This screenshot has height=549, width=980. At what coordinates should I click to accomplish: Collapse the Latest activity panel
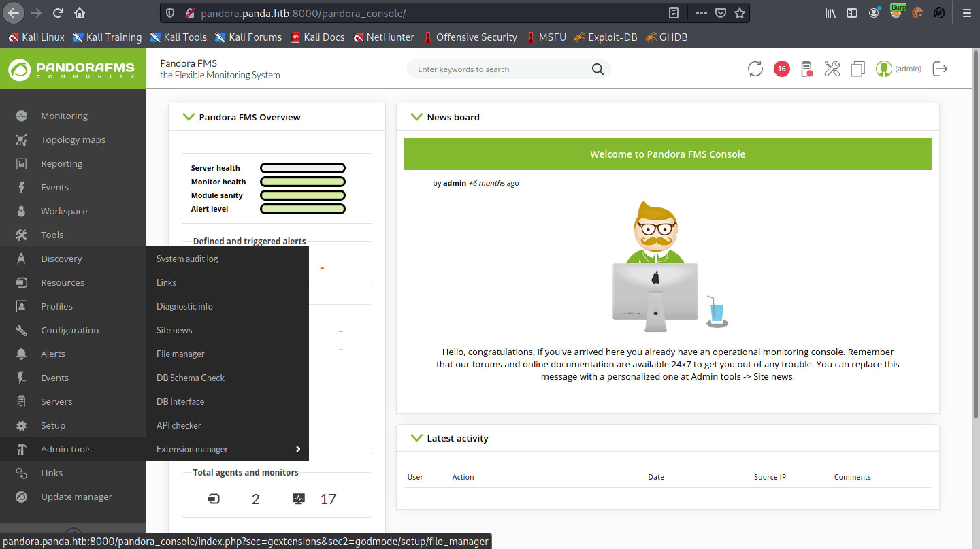(417, 438)
